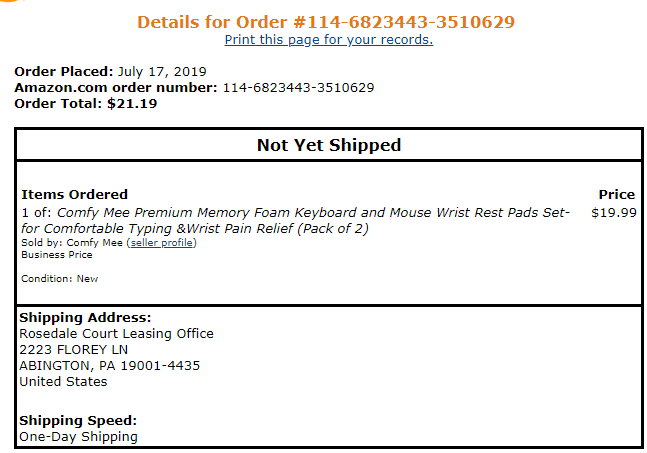This screenshot has height=453, width=647.
Task: Click the $19.99 item price
Action: click(613, 212)
